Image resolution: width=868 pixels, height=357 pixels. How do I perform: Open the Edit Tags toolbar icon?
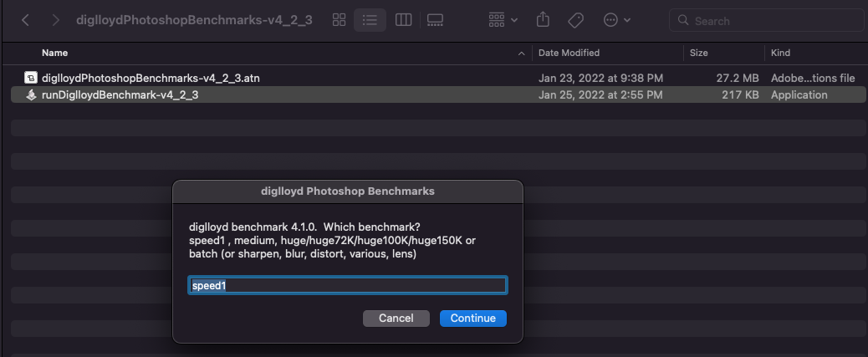tap(575, 20)
